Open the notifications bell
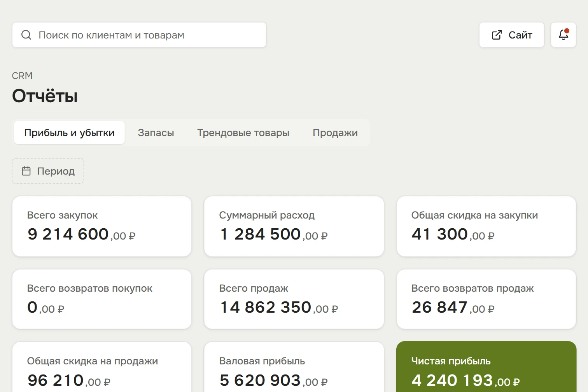This screenshot has height=392, width=588. click(x=563, y=35)
